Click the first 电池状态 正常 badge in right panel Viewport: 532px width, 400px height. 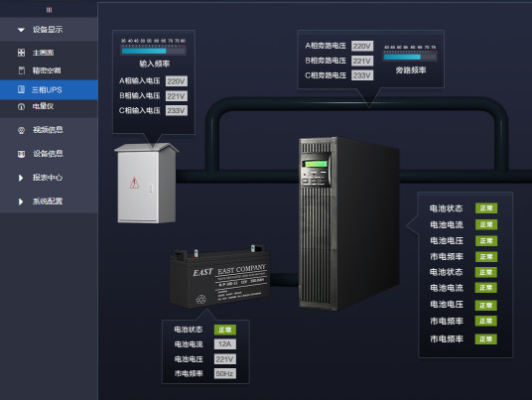point(486,208)
